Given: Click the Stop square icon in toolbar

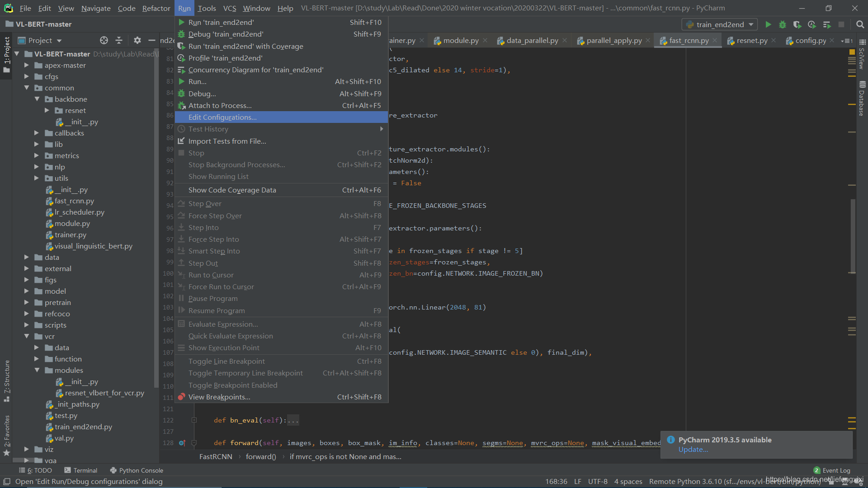Looking at the screenshot, I should point(841,24).
